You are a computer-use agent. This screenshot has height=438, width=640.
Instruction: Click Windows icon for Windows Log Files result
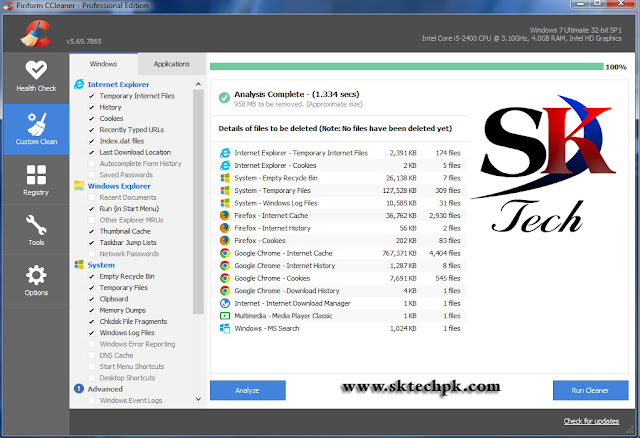pyautogui.click(x=225, y=203)
